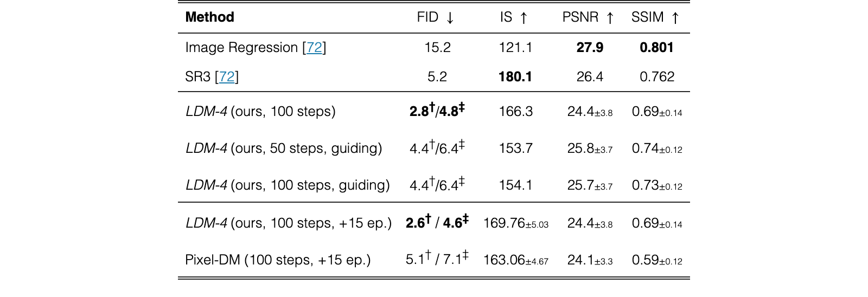Click the down arrow next to FID

(450, 18)
